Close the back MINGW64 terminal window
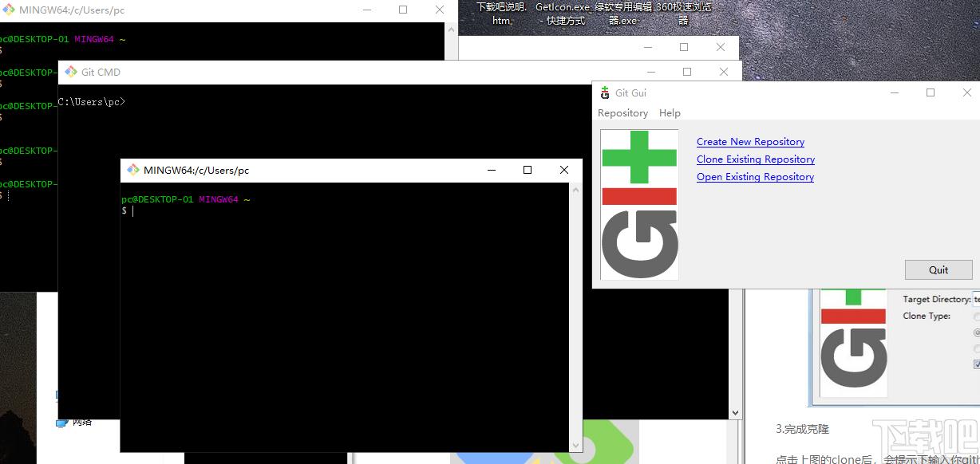 (440, 10)
